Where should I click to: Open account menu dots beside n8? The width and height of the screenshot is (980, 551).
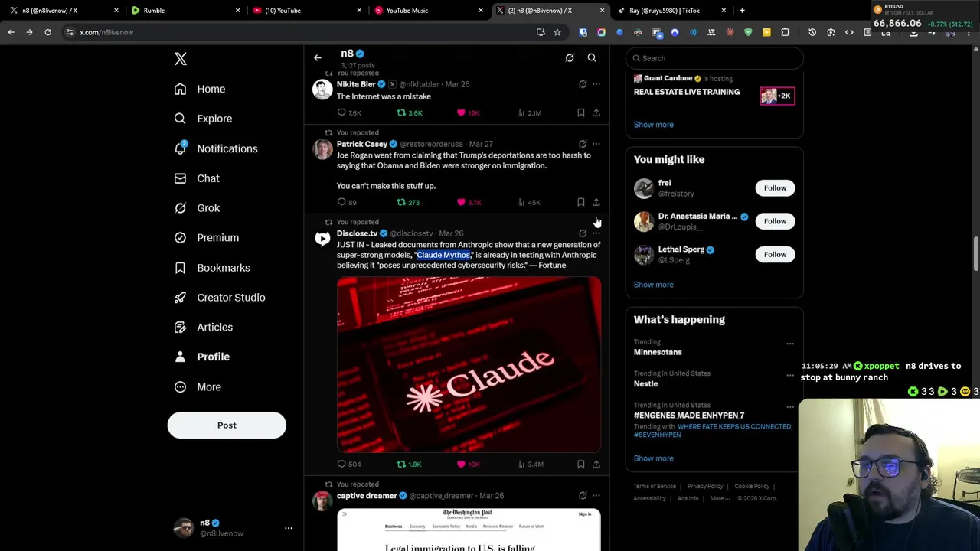(x=289, y=528)
